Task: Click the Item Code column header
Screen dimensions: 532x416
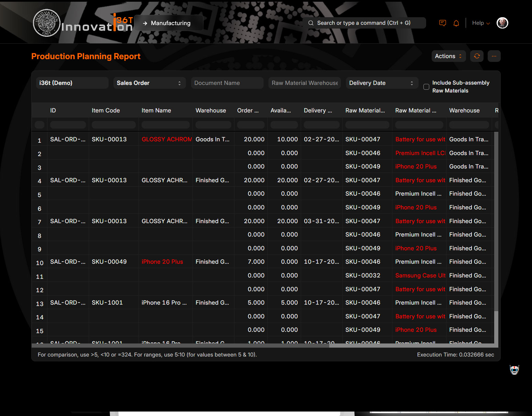Action: click(x=106, y=110)
